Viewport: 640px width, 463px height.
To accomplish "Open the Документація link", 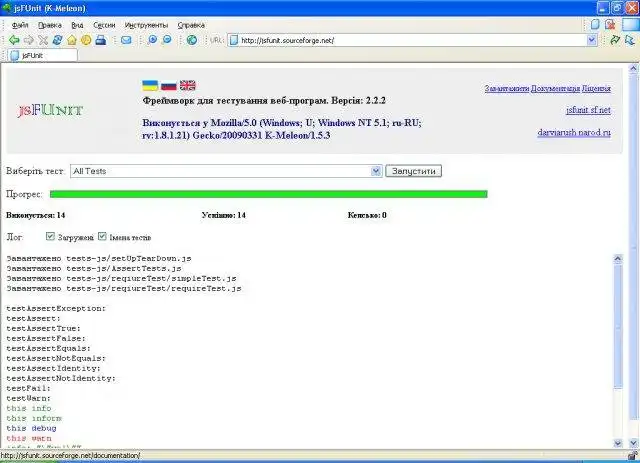I will click(x=555, y=88).
